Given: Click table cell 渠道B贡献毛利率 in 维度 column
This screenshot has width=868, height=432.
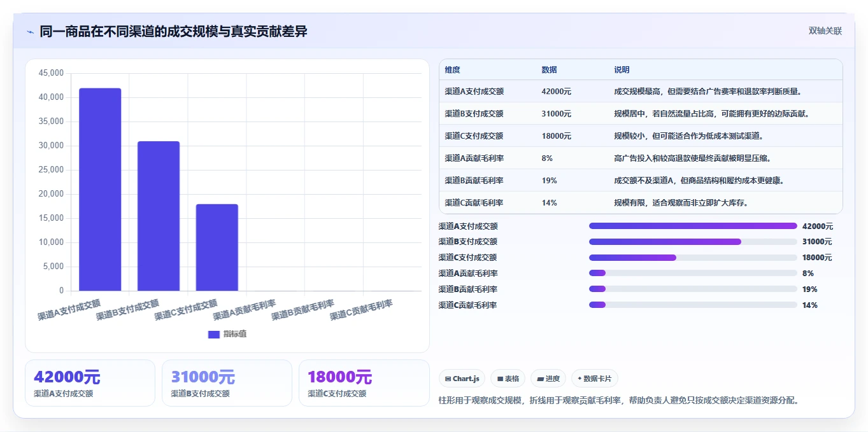Looking at the screenshot, I should coord(474,181).
